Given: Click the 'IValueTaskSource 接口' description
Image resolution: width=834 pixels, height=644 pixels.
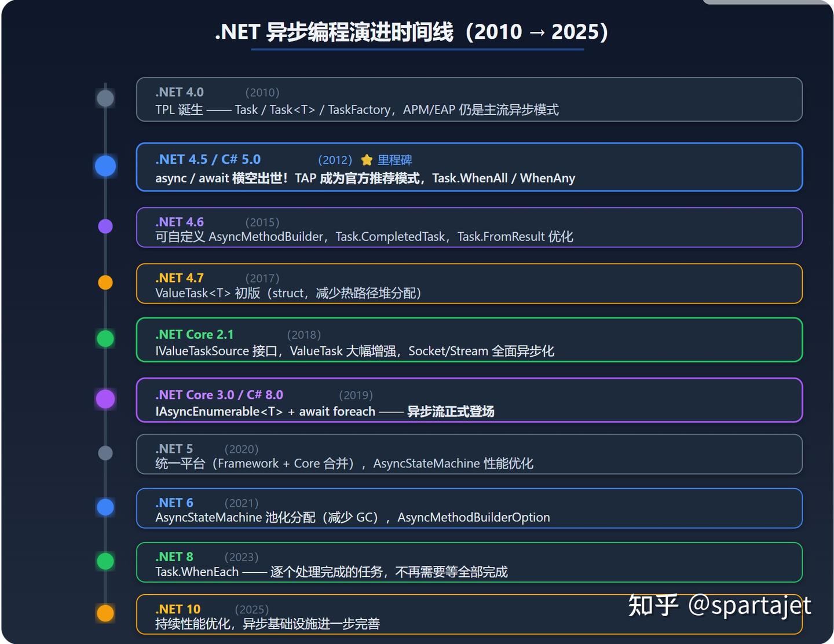Looking at the screenshot, I should pos(355,351).
